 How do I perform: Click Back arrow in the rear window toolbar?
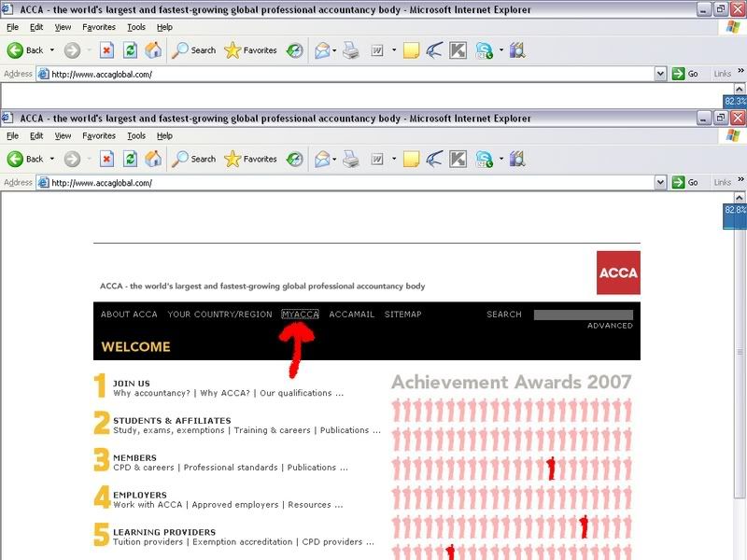click(15, 50)
